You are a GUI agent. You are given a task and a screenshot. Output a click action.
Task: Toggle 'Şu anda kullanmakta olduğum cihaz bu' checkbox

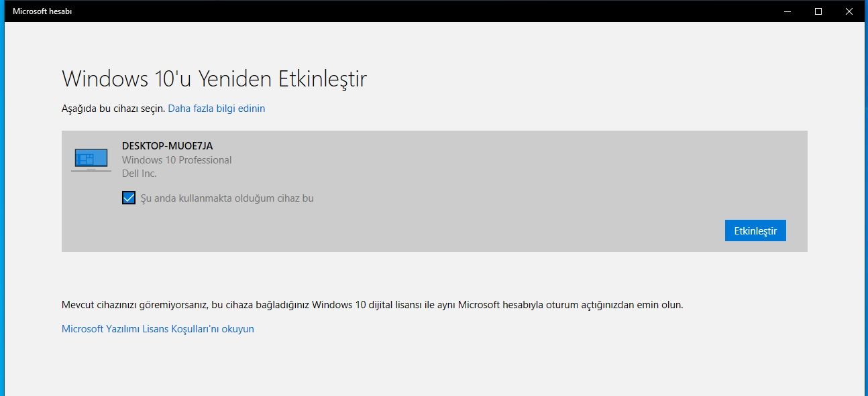(129, 198)
